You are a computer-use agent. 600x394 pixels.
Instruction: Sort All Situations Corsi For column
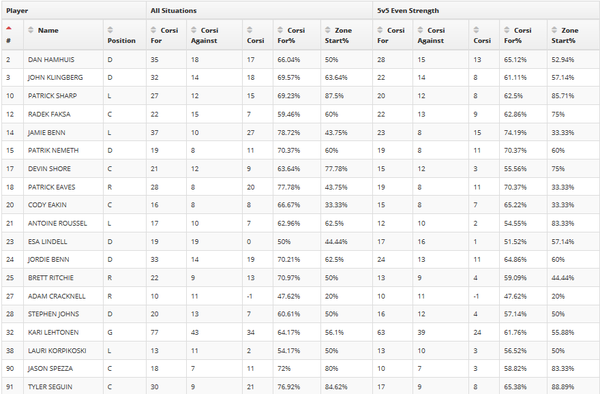153,30
